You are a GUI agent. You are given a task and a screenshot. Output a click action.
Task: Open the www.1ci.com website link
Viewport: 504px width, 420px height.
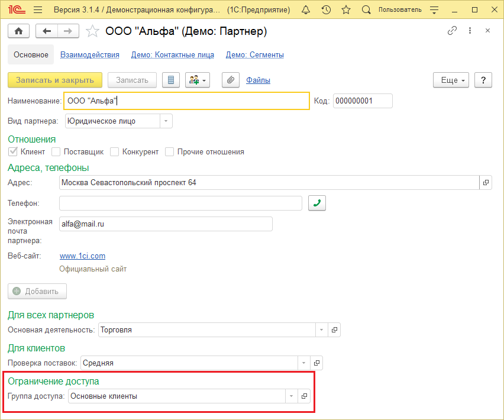(x=83, y=256)
